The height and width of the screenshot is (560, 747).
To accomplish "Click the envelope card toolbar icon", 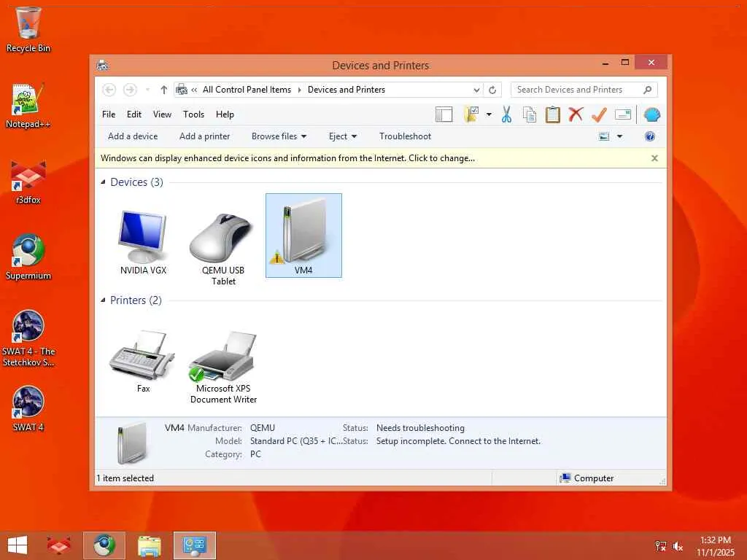I will (x=623, y=114).
